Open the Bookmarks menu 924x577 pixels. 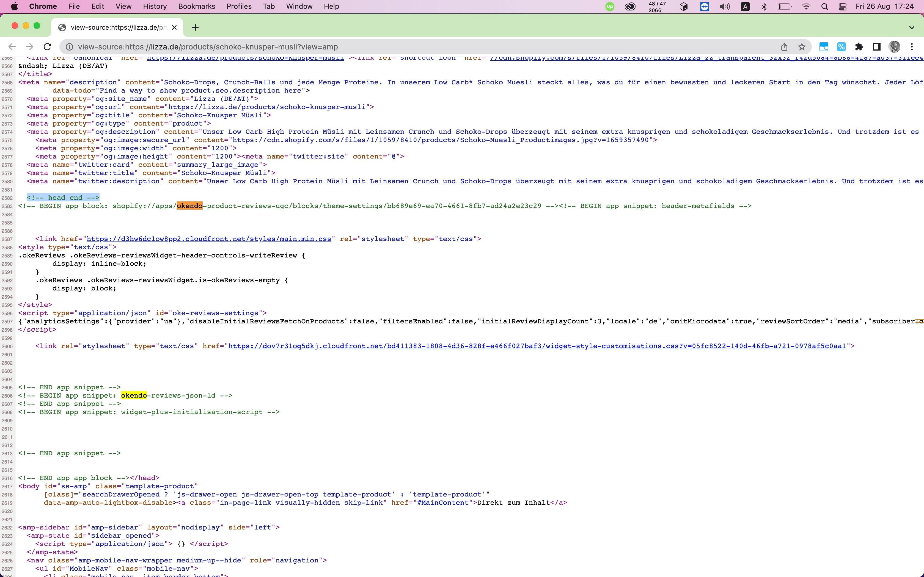(x=196, y=7)
